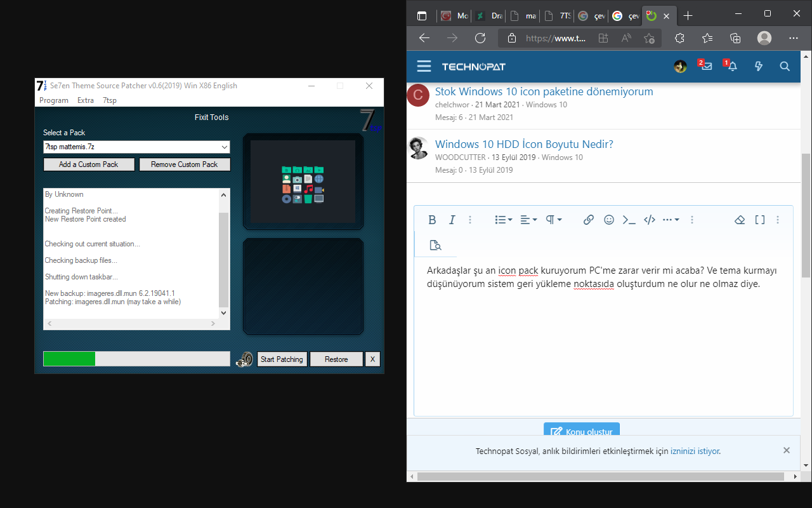812x508 pixels.
Task: Toggle italic formatting in the editor
Action: (x=452, y=220)
